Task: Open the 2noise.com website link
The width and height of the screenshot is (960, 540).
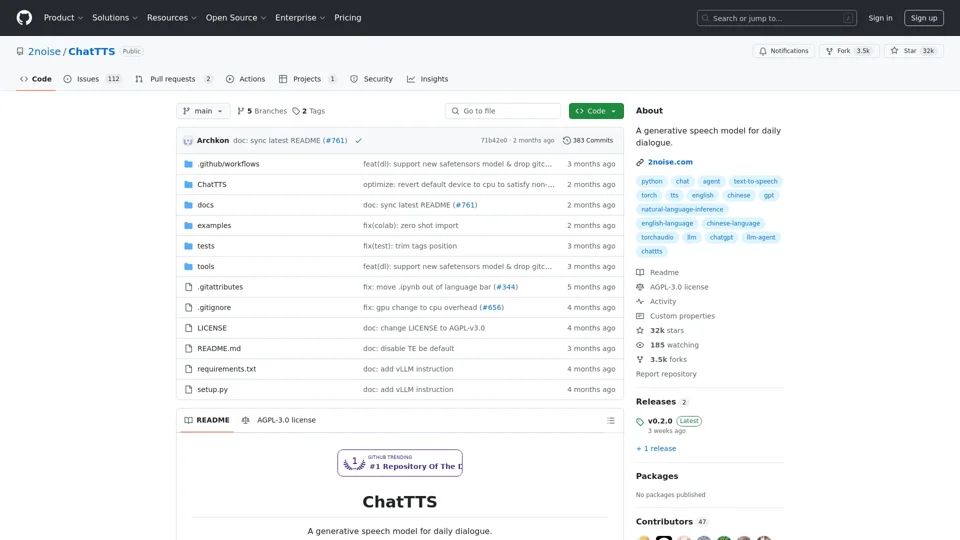Action: pos(670,162)
